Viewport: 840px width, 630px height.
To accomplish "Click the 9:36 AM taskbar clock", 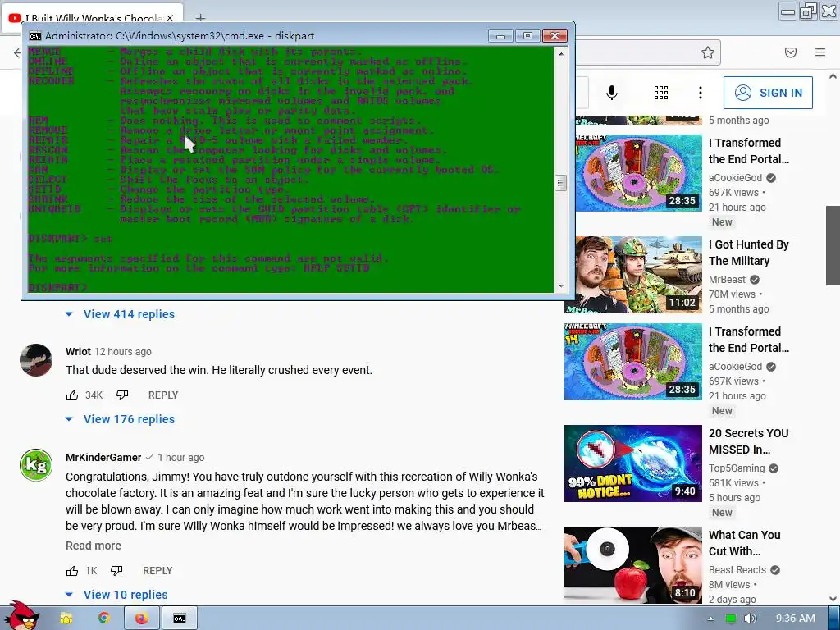I will [x=796, y=619].
